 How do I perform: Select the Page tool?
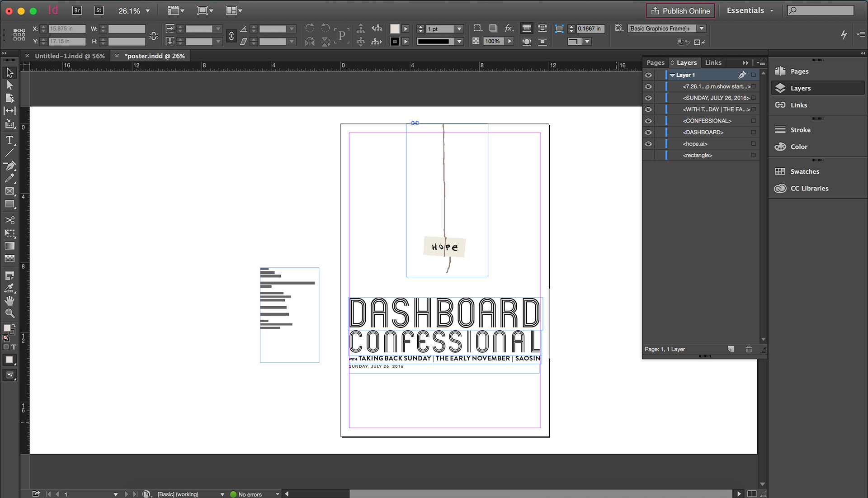(9, 98)
